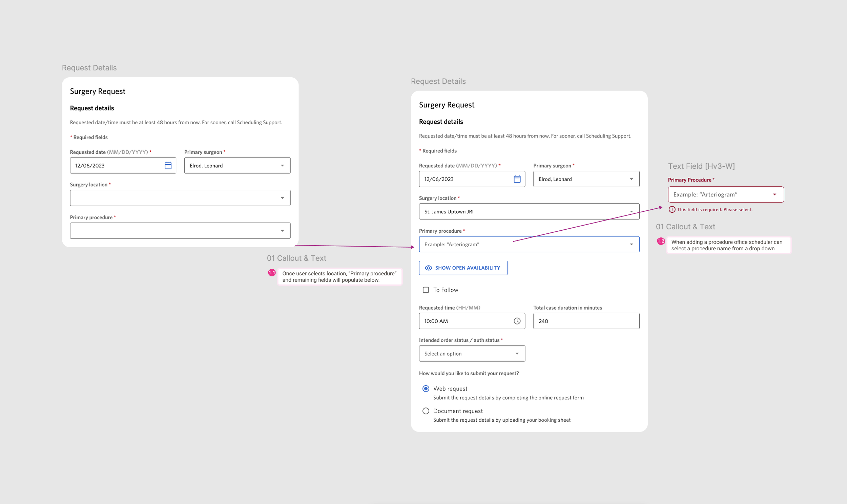Click calendar icon in right form's date field

(x=517, y=179)
